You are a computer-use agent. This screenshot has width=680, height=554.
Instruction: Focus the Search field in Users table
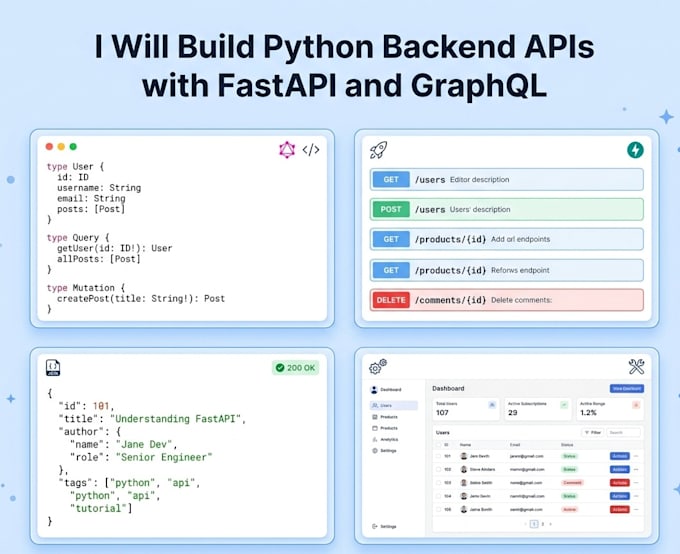[x=624, y=433]
